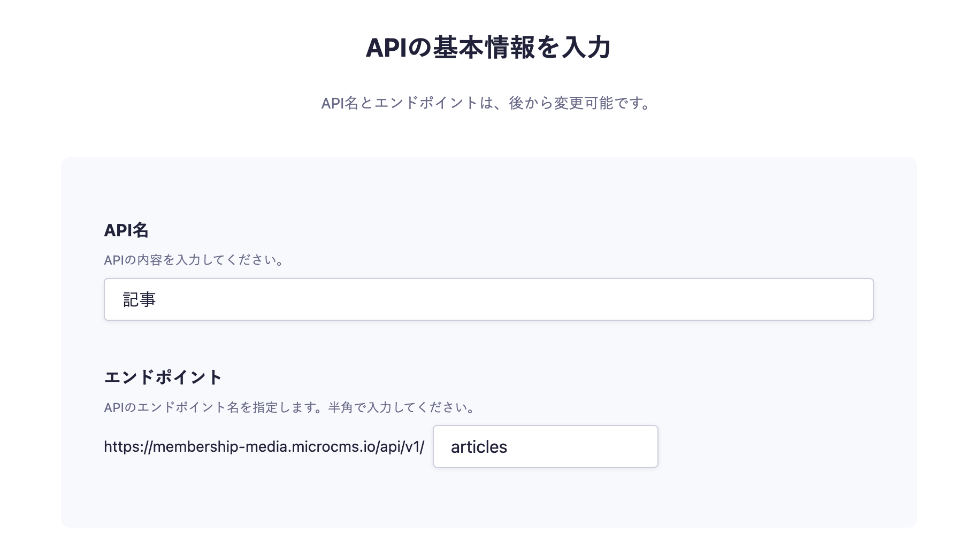Click the word エンドポイント in the subtitle

point(426,103)
